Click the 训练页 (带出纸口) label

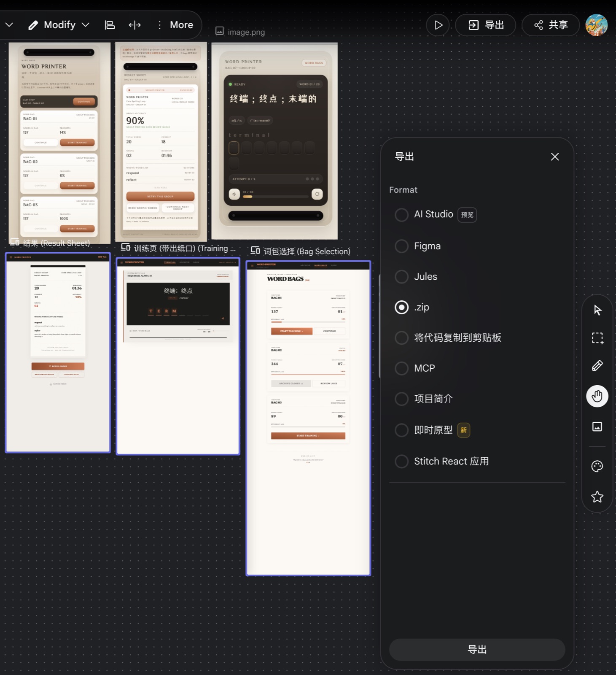click(185, 248)
